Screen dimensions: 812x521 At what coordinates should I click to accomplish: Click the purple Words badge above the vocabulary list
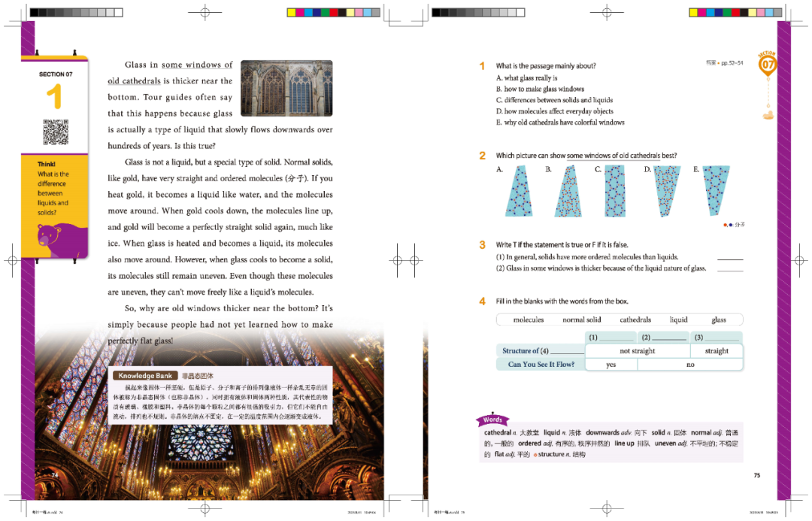[x=492, y=420]
